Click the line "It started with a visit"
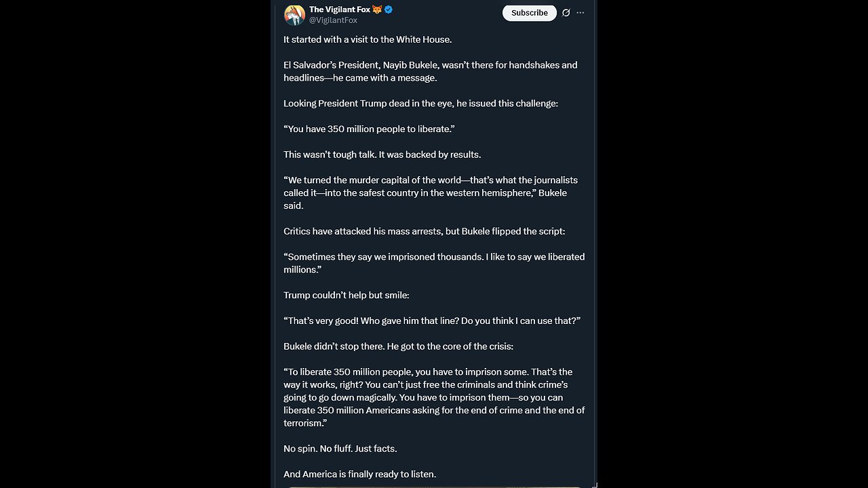868x488 pixels. click(x=368, y=39)
